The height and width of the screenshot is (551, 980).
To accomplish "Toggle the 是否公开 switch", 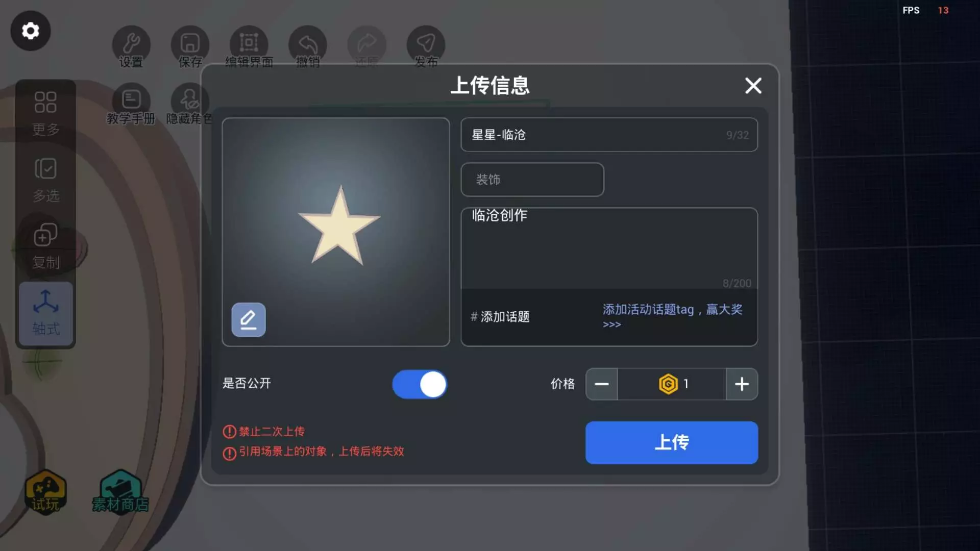I will 420,384.
